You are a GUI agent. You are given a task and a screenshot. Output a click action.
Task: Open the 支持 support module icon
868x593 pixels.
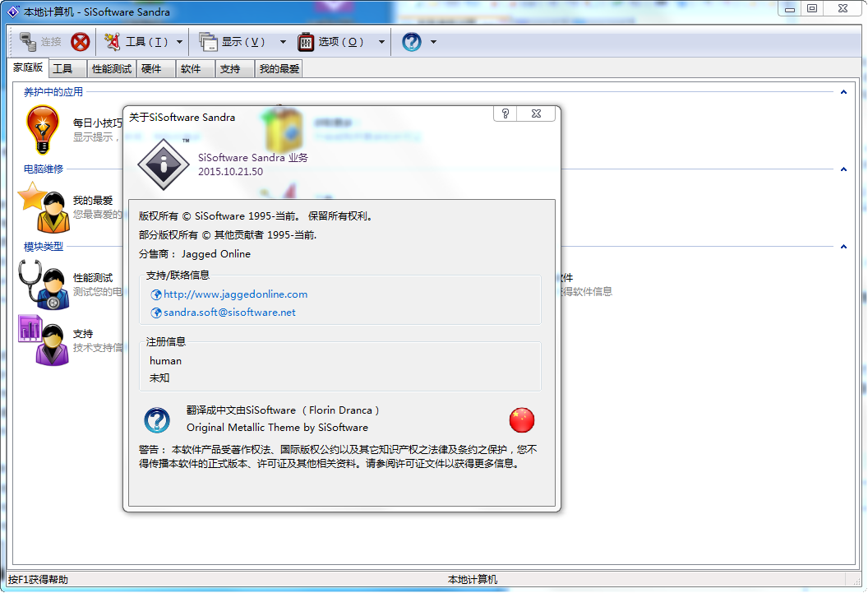point(43,340)
